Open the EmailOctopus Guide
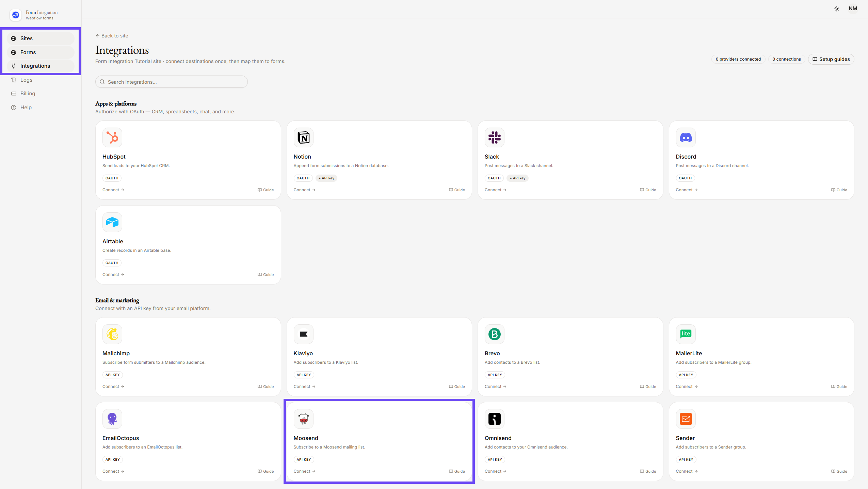 (266, 471)
